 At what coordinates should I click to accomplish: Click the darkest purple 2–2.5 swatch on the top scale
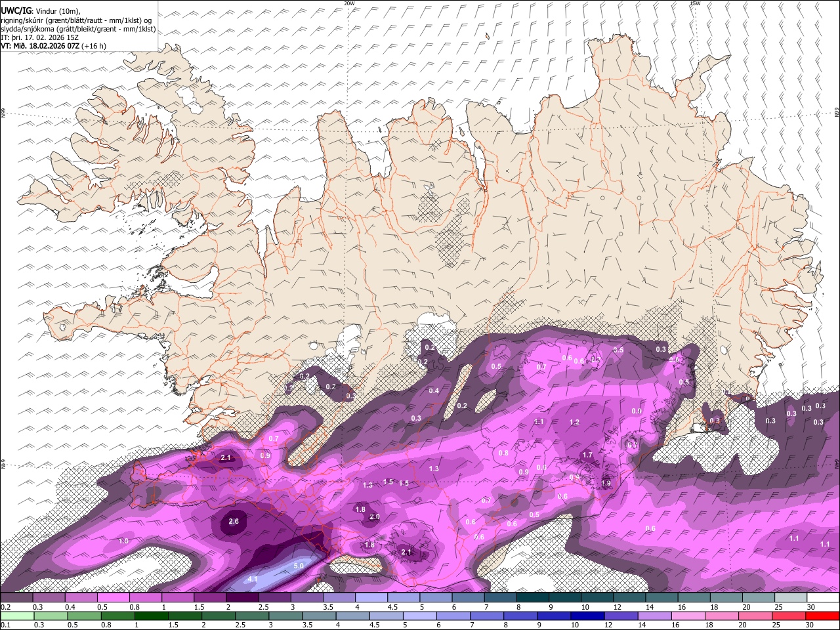[242, 598]
